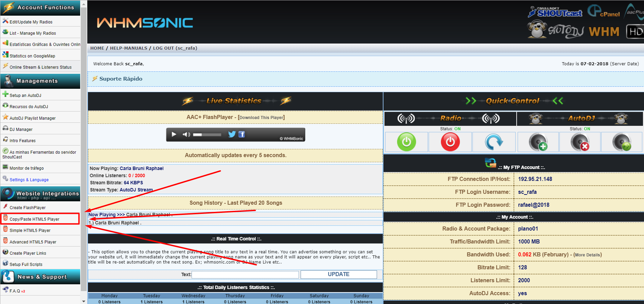Open HELP-MANUALS in the top navigation
Viewport: 644px width, 304px height.
pyautogui.click(x=128, y=48)
